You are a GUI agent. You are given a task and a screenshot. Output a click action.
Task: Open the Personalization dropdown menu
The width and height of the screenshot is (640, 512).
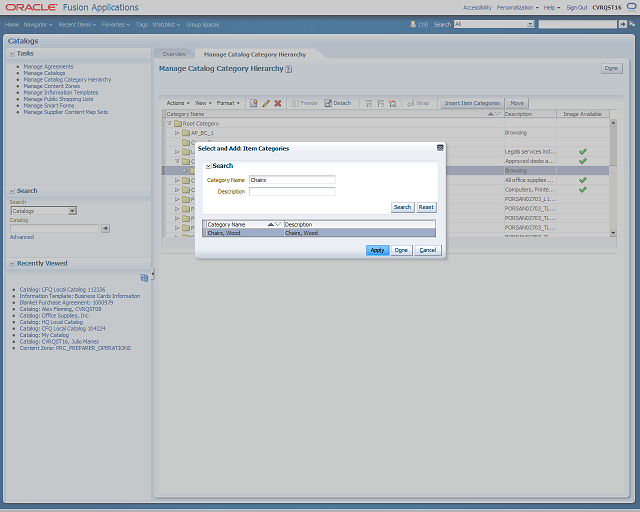pyautogui.click(x=517, y=7)
